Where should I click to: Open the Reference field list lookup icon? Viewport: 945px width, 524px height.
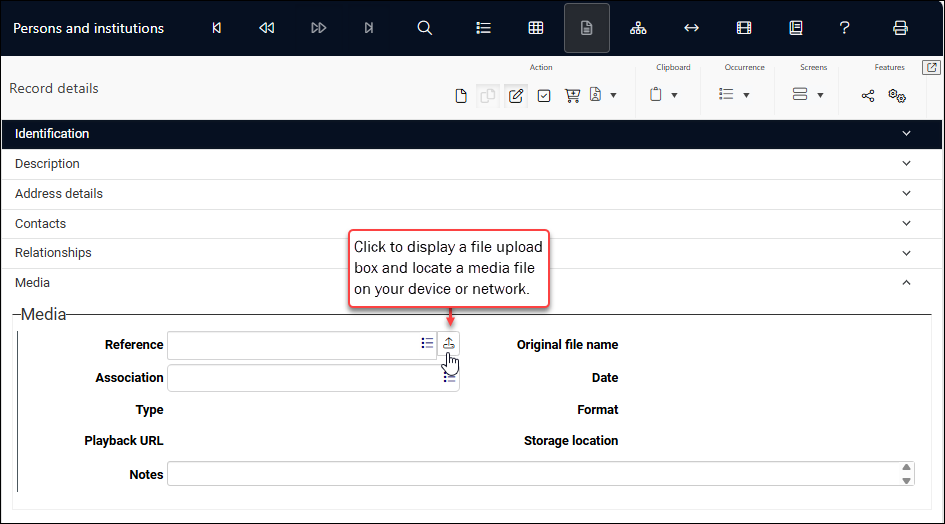pos(427,343)
